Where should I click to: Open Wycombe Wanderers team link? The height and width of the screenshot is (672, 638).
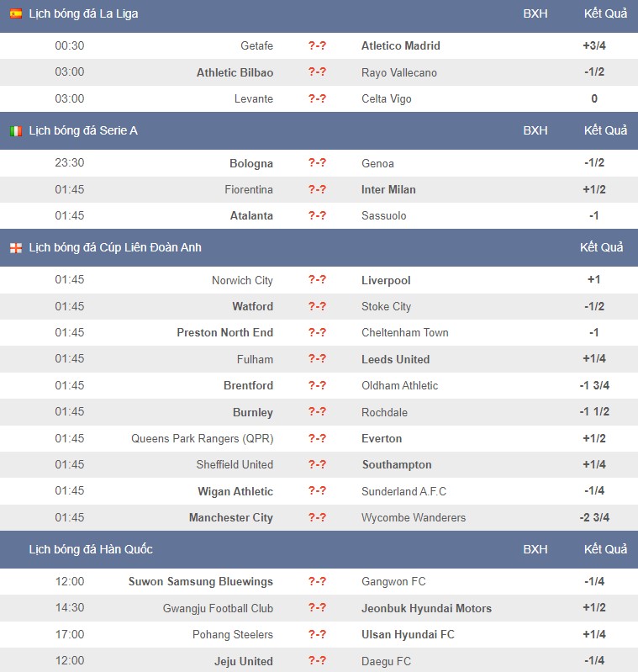414,518
